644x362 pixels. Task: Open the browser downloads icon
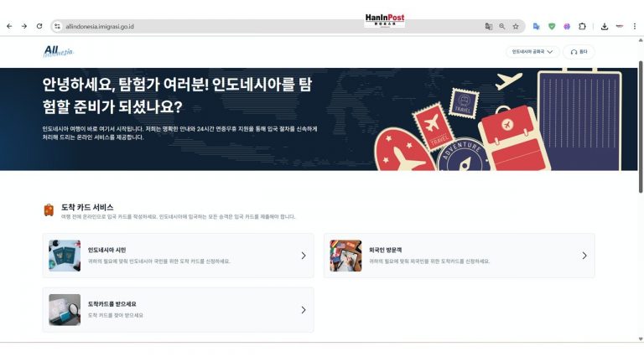coord(604,26)
